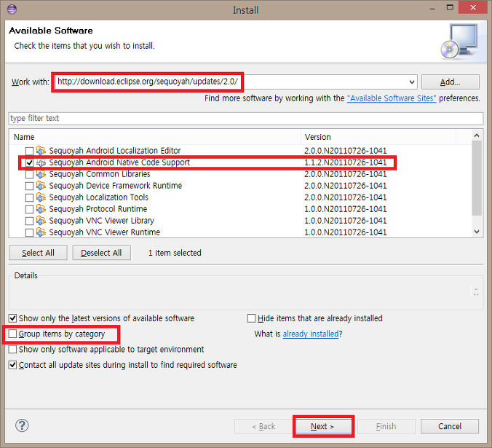
Task: Click the Sequoyah Protocol Runtime feature icon
Action: (41, 209)
